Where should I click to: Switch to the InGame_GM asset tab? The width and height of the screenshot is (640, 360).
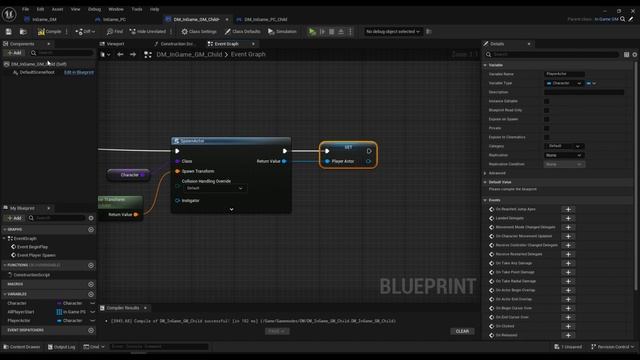point(44,19)
